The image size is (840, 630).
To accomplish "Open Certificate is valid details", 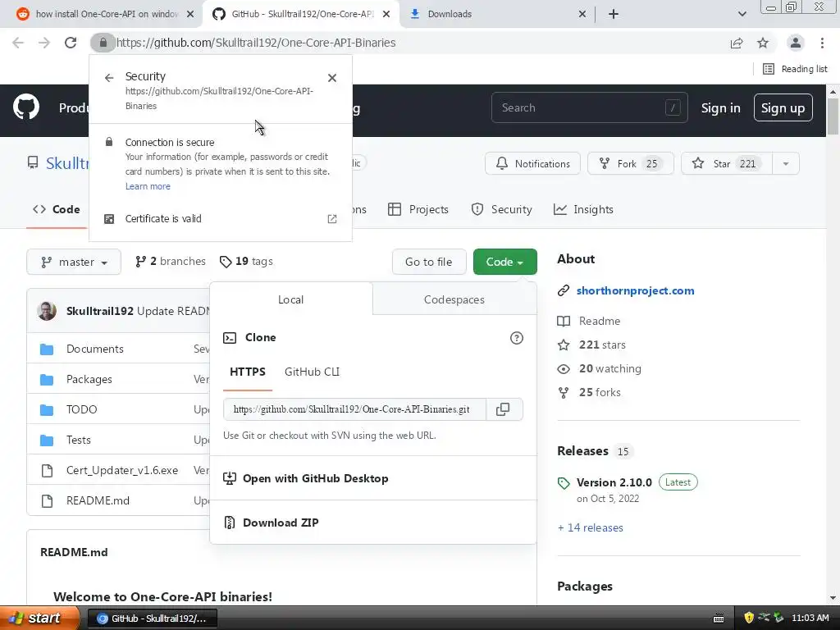I will pyautogui.click(x=220, y=218).
